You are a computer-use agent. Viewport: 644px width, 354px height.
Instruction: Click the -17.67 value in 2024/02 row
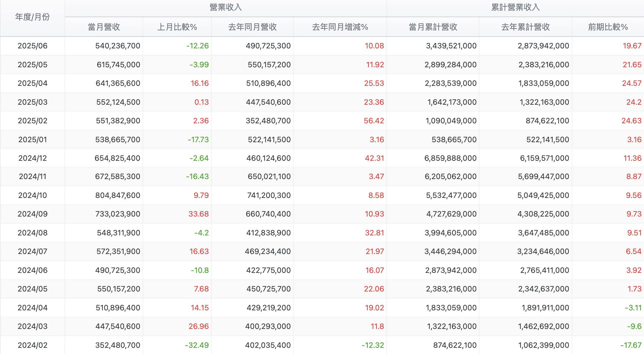(631, 345)
